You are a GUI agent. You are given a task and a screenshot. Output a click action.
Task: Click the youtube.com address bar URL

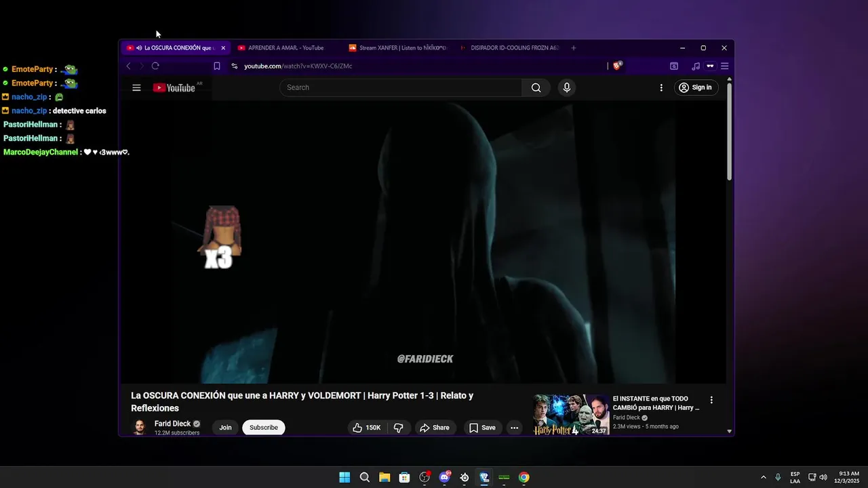coord(298,66)
